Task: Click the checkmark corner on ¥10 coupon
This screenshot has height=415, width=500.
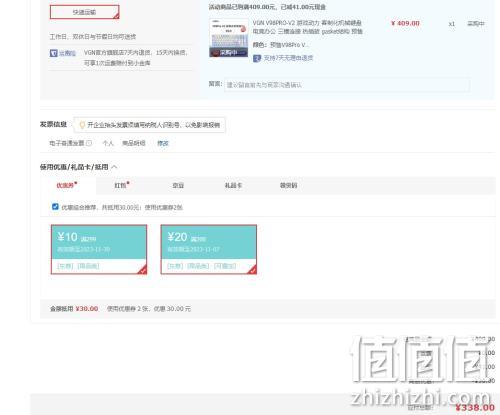Action: coord(143,270)
